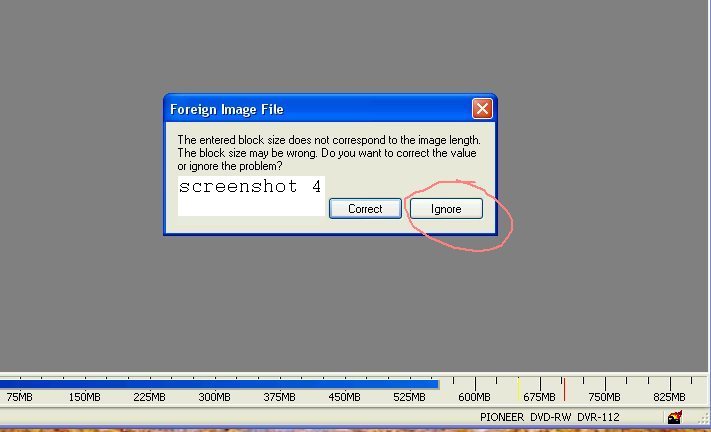Screen dimensions: 711x432
Task: Click the Nero burning flame status icon
Action: [675, 417]
